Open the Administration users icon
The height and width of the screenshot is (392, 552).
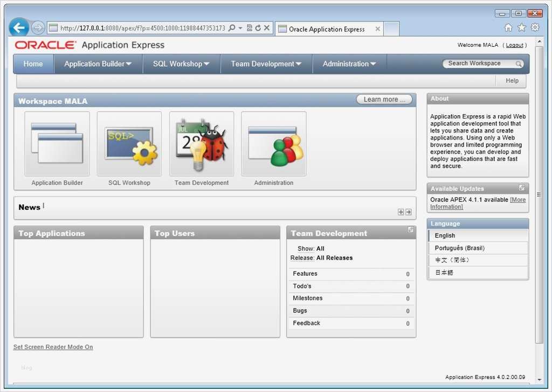coord(273,144)
